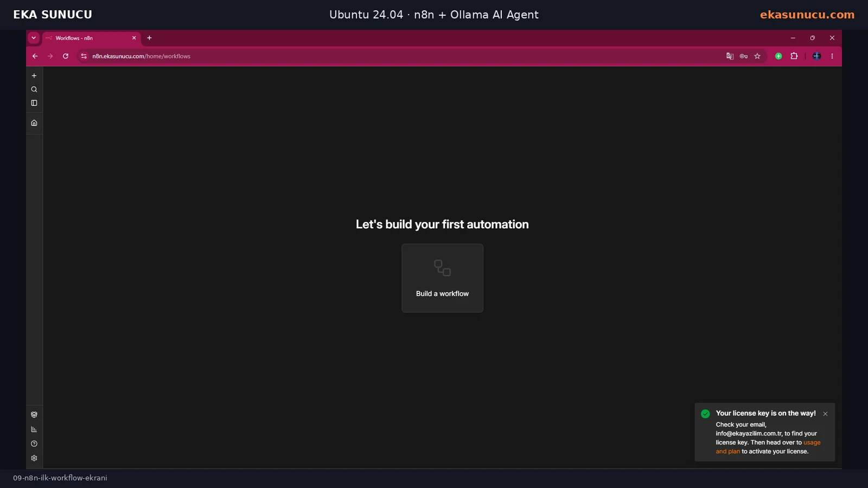Open a new browser tab
Image resolution: width=868 pixels, height=488 pixels.
tap(149, 38)
